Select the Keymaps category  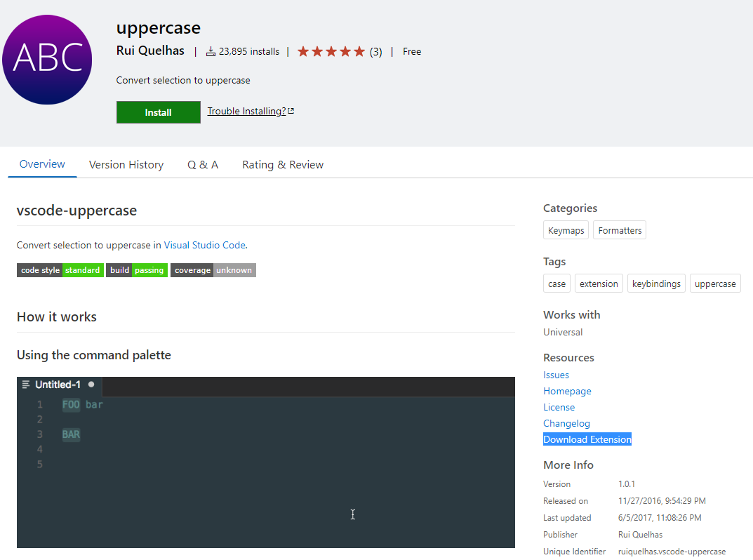(x=566, y=230)
